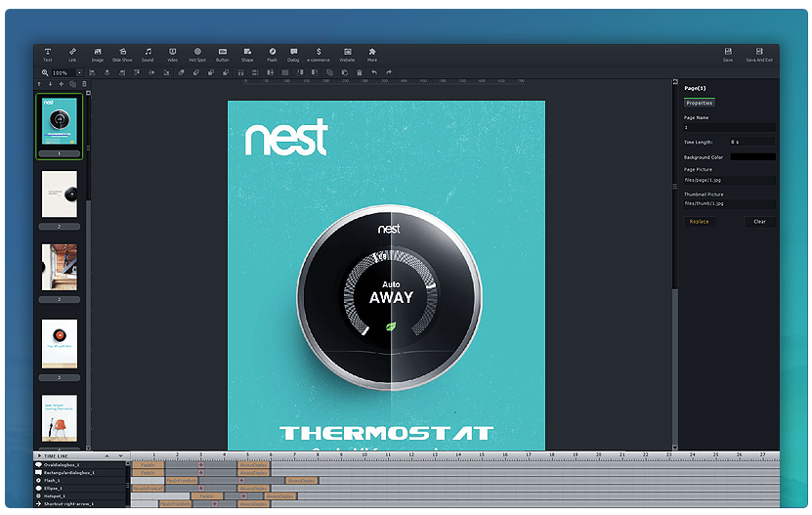Click the zoom magnifier icon
Screen dimensions: 812x515
coord(45,73)
